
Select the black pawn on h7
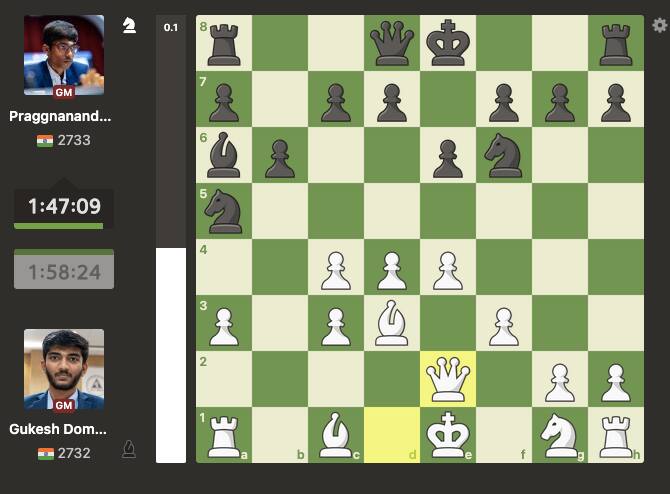616,103
